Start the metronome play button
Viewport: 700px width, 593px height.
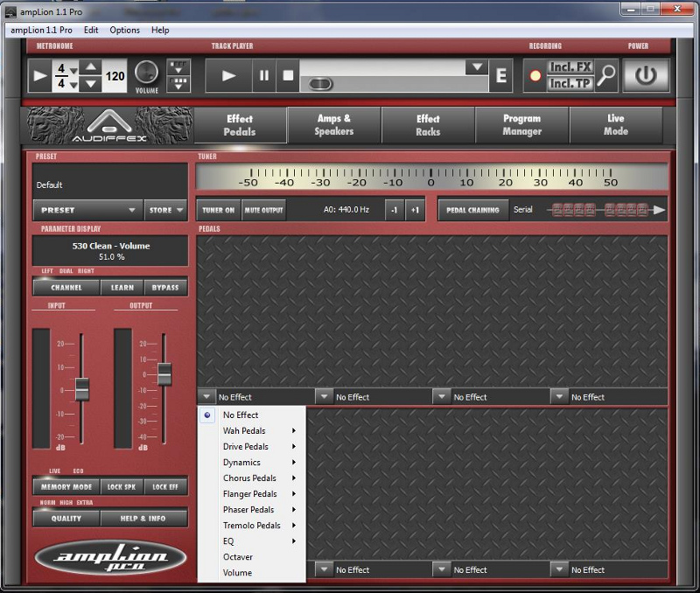[x=39, y=75]
